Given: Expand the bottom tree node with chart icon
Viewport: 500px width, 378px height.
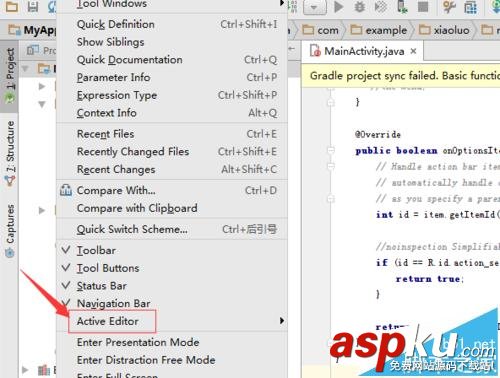Looking at the screenshot, I should (x=25, y=370).
